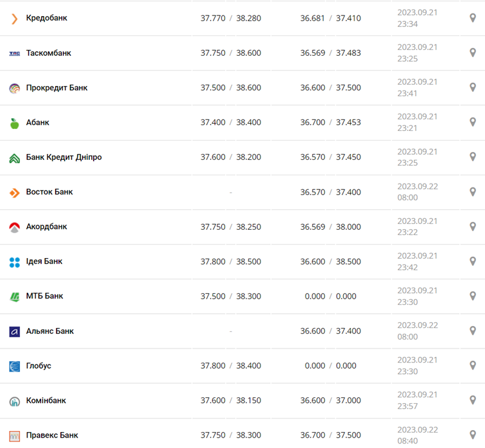Click the Абанк green apple logo

point(14,123)
